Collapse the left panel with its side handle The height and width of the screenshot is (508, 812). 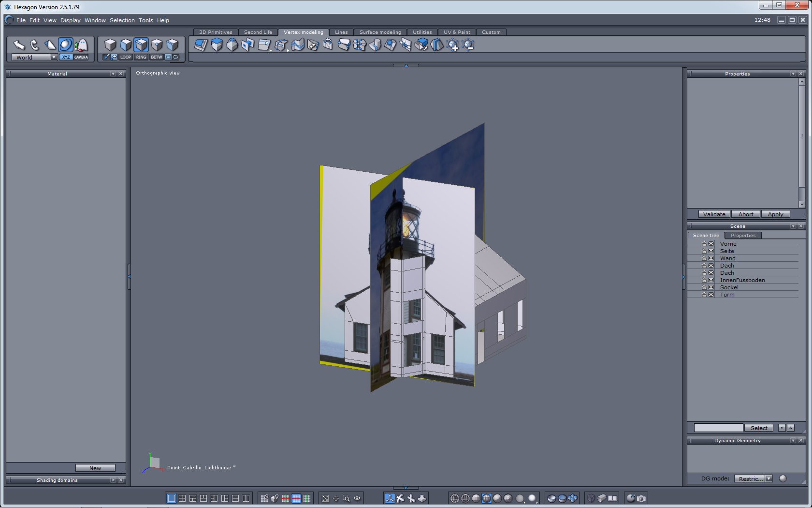point(129,276)
